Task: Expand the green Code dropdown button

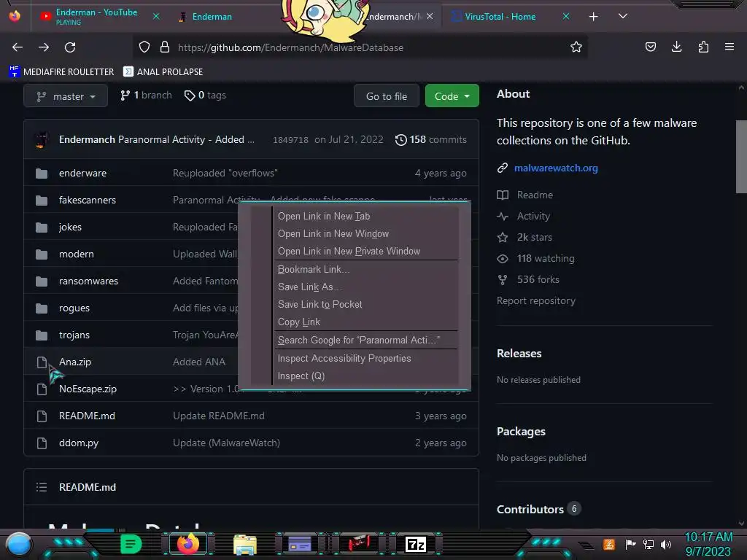Action: (x=452, y=96)
